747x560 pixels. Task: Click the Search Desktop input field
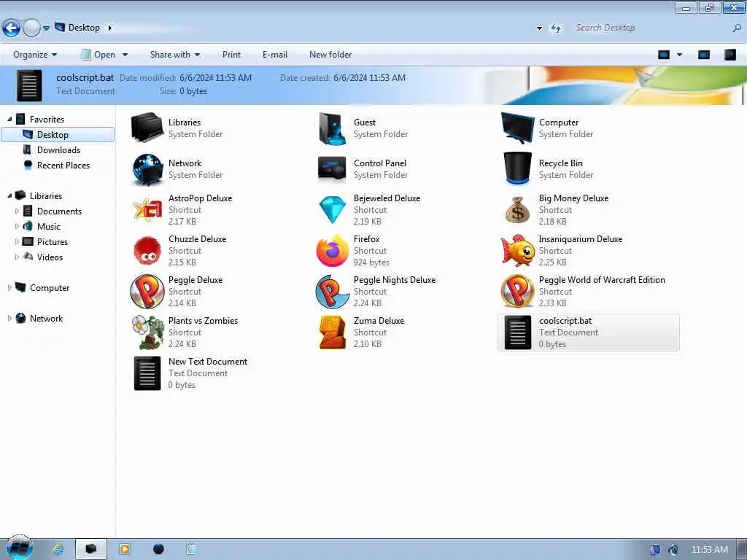[651, 28]
